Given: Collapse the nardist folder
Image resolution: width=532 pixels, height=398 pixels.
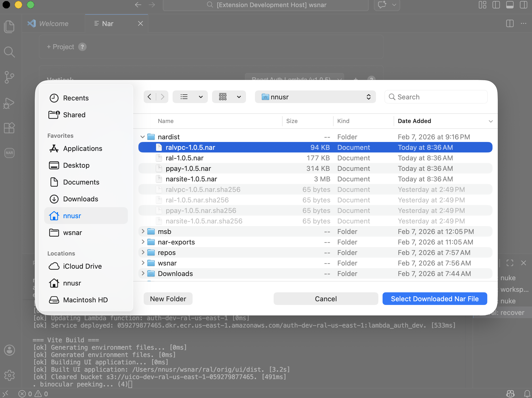Looking at the screenshot, I should tap(143, 137).
